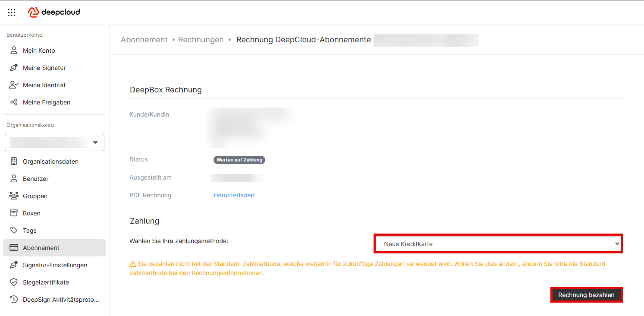The image size is (644, 316).
Task: Click the PDF Rechnung label
Action: pos(150,195)
